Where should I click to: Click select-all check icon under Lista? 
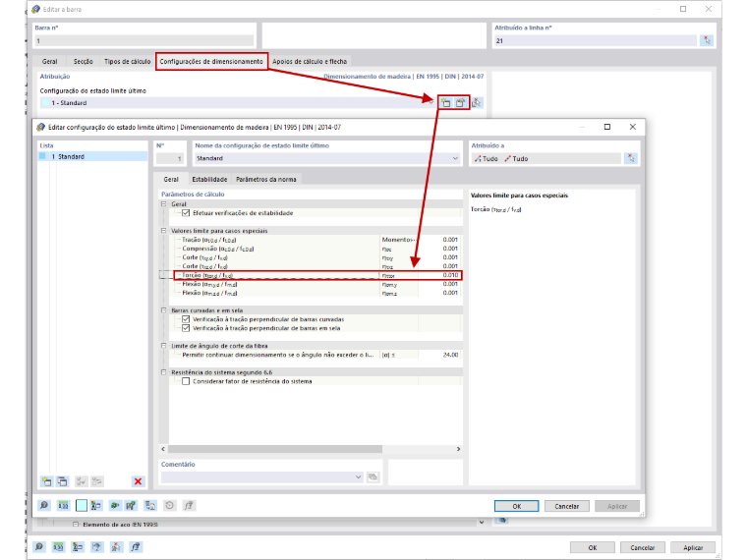81,481
